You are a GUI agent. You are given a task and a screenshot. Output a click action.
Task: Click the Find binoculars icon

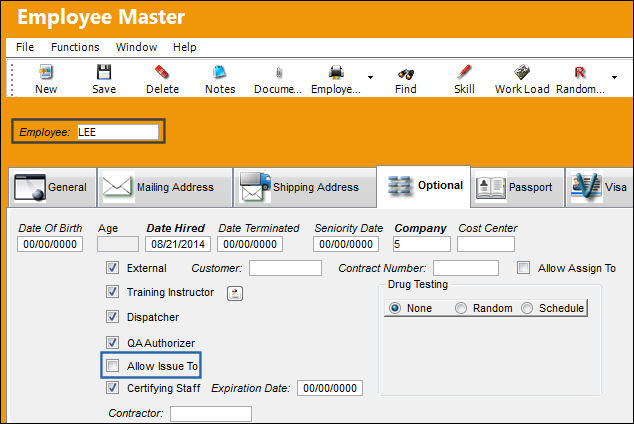(x=406, y=74)
